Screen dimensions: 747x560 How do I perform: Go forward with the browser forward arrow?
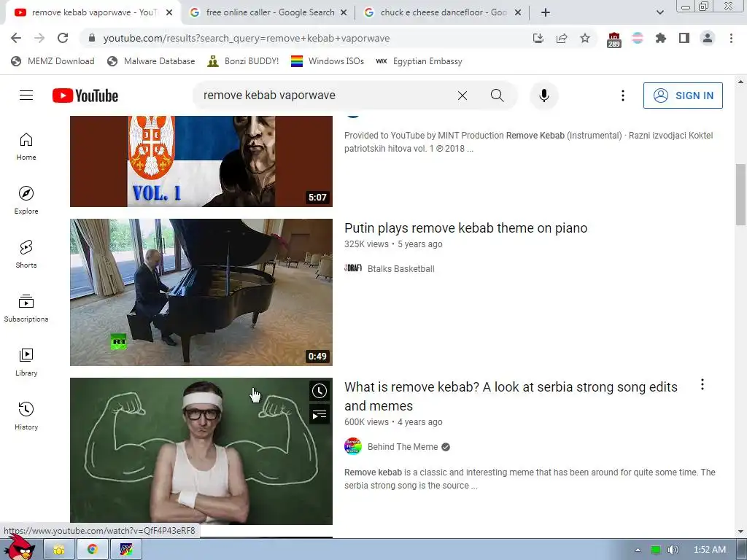[39, 38]
